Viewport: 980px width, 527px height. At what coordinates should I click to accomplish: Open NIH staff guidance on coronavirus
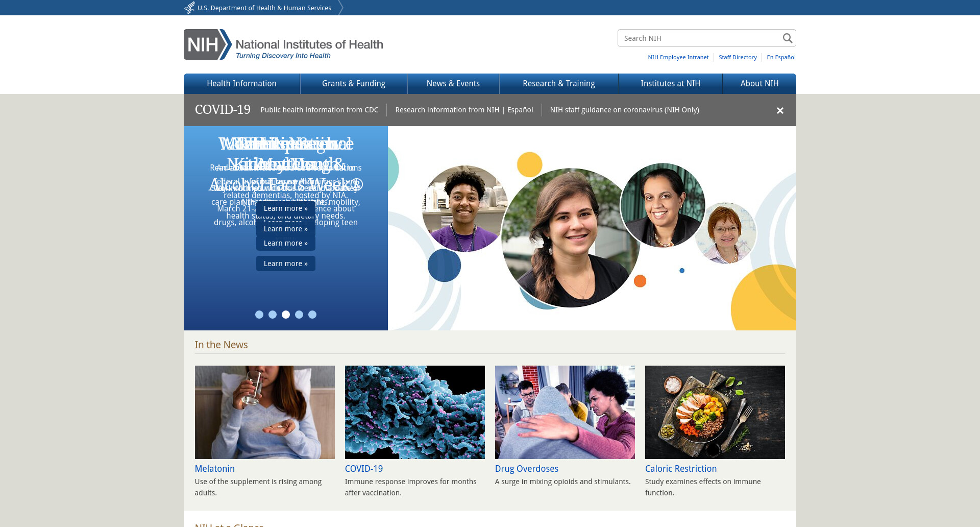coord(624,110)
